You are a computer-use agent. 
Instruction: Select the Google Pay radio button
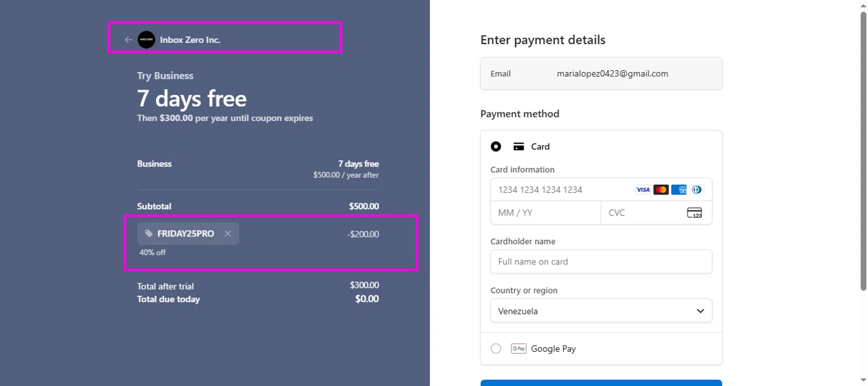coord(496,348)
